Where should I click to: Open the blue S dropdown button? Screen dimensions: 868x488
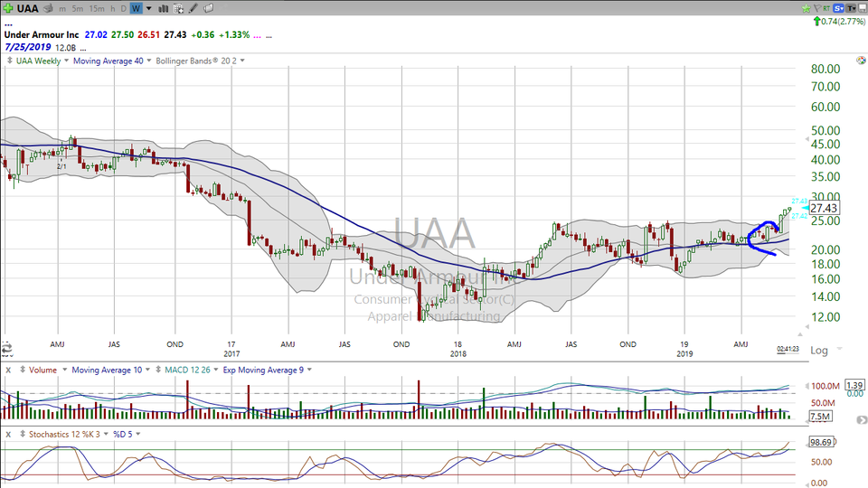(x=839, y=8)
